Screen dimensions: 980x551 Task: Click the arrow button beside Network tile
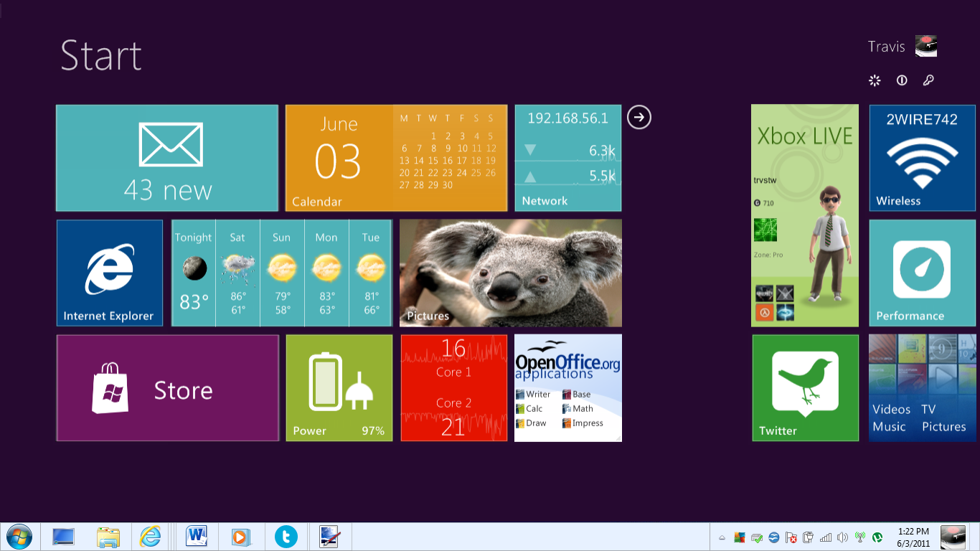coord(639,117)
